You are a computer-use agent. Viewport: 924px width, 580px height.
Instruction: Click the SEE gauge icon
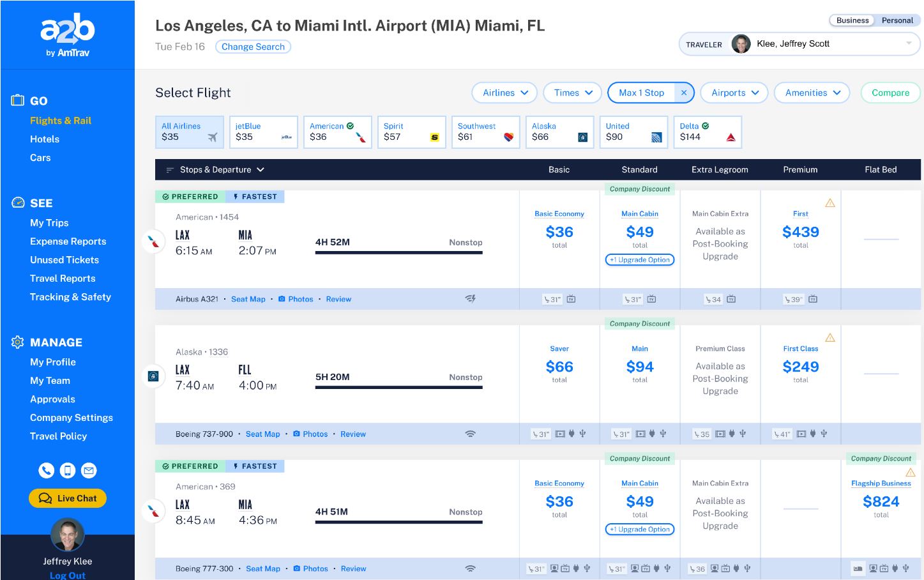(x=18, y=202)
